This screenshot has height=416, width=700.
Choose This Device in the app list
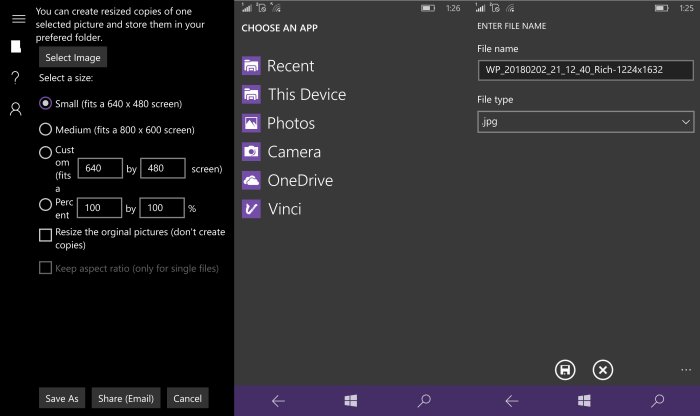[307, 95]
